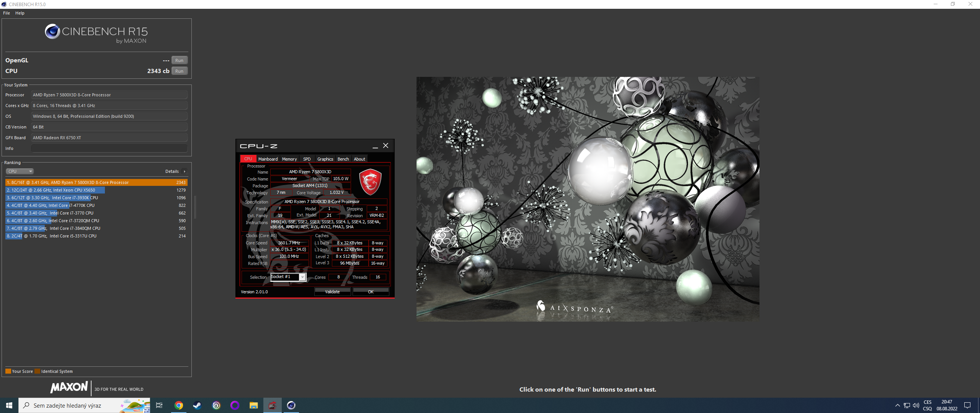This screenshot has height=413, width=980.
Task: Click the Task View taskbar icon
Action: click(159, 405)
